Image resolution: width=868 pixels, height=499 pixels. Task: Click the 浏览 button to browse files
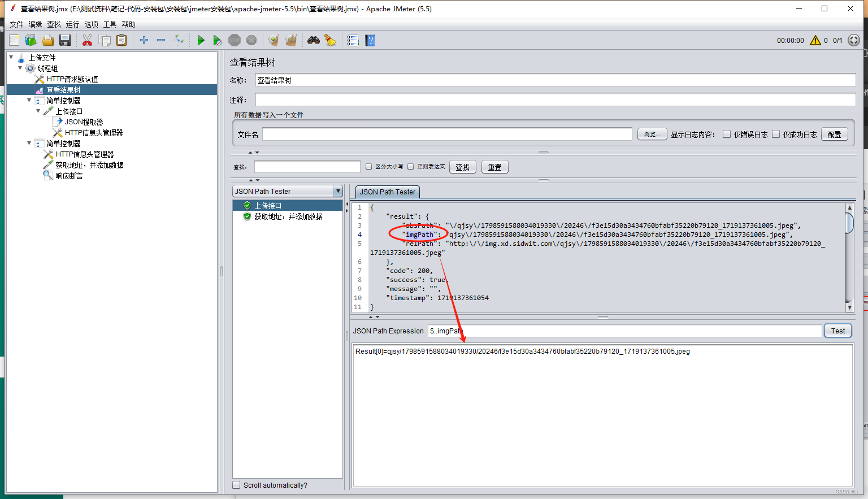click(652, 134)
